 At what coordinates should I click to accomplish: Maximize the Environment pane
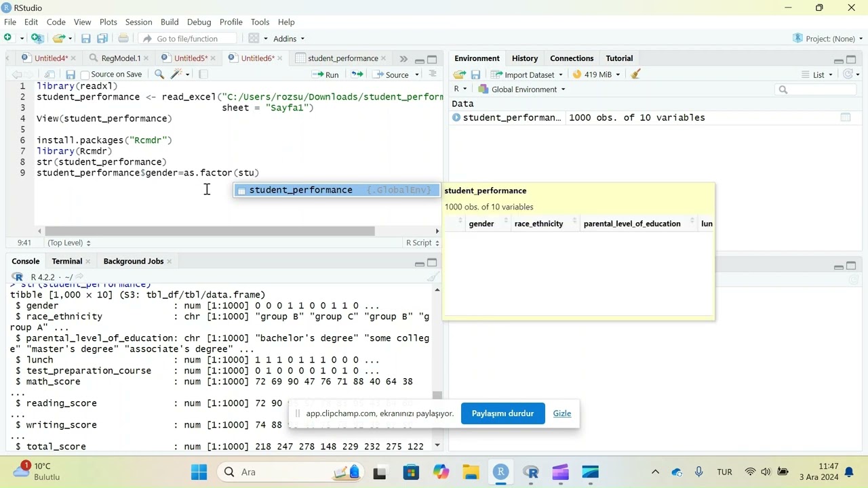point(851,60)
